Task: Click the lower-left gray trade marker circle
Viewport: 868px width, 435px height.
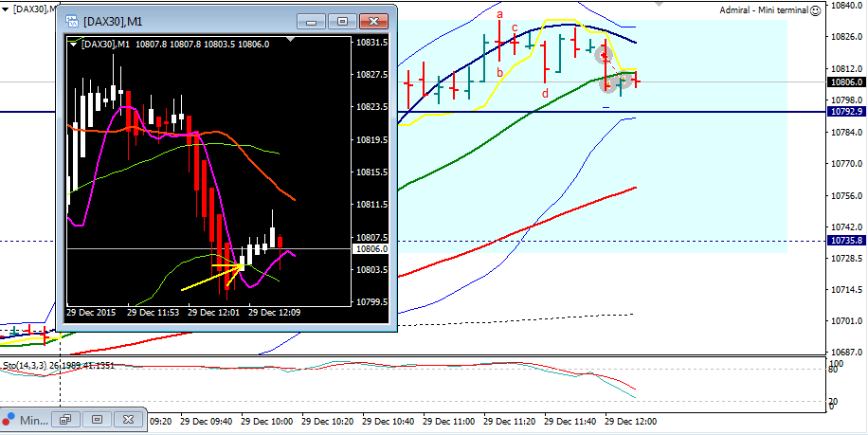Action: click(x=607, y=84)
